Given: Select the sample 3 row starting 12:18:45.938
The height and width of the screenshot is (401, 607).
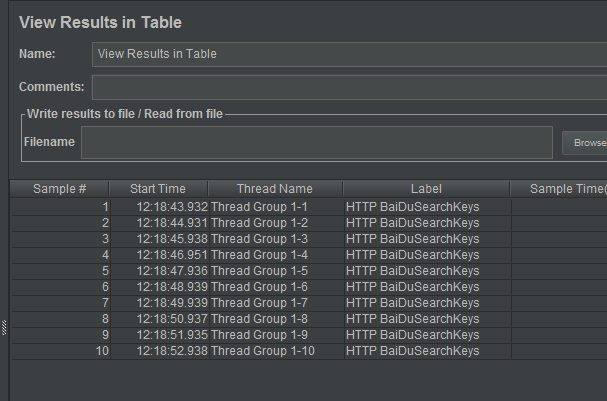Looking at the screenshot, I should coord(309,239).
